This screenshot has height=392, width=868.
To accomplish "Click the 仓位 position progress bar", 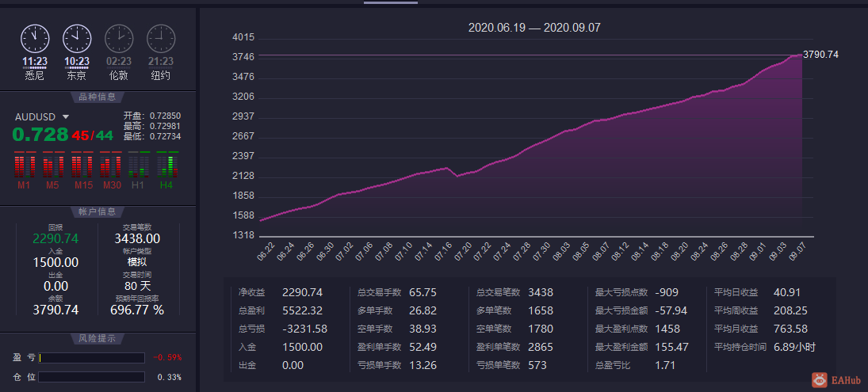I will (x=91, y=377).
